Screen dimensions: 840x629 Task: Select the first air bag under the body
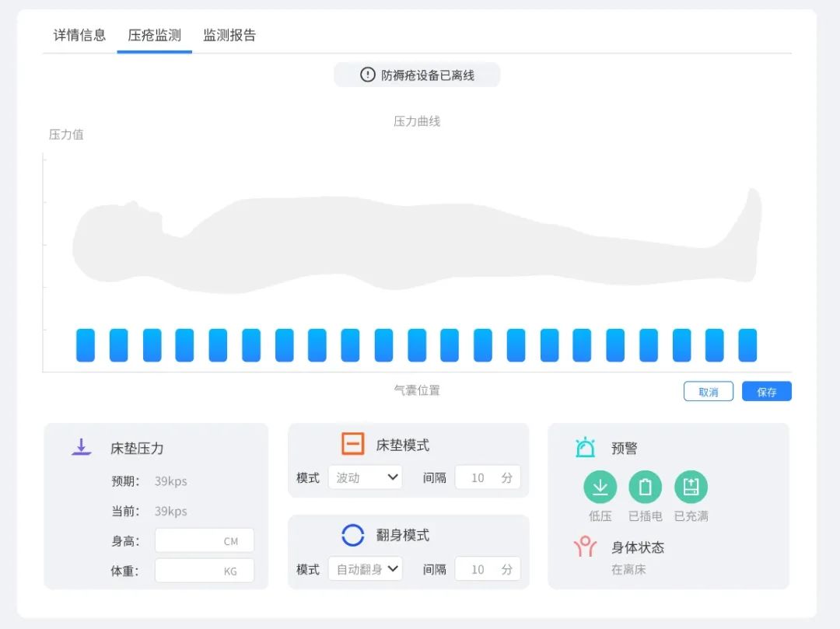(x=86, y=344)
